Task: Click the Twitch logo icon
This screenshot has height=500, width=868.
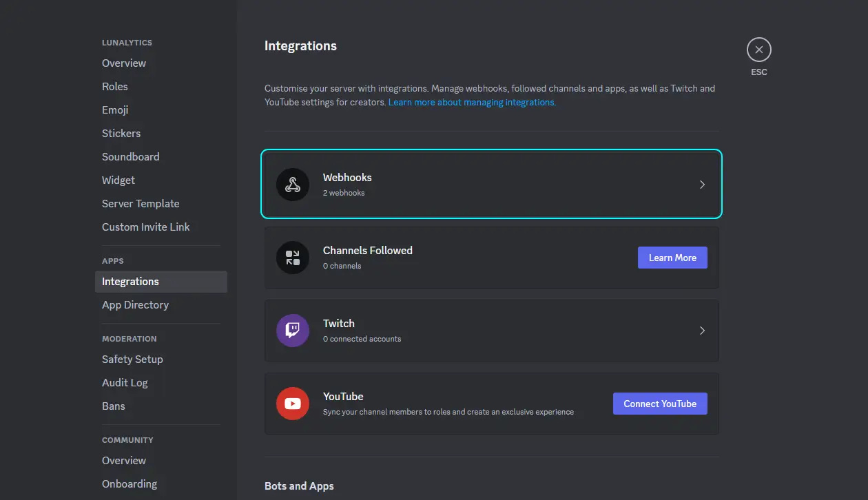Action: [x=292, y=330]
